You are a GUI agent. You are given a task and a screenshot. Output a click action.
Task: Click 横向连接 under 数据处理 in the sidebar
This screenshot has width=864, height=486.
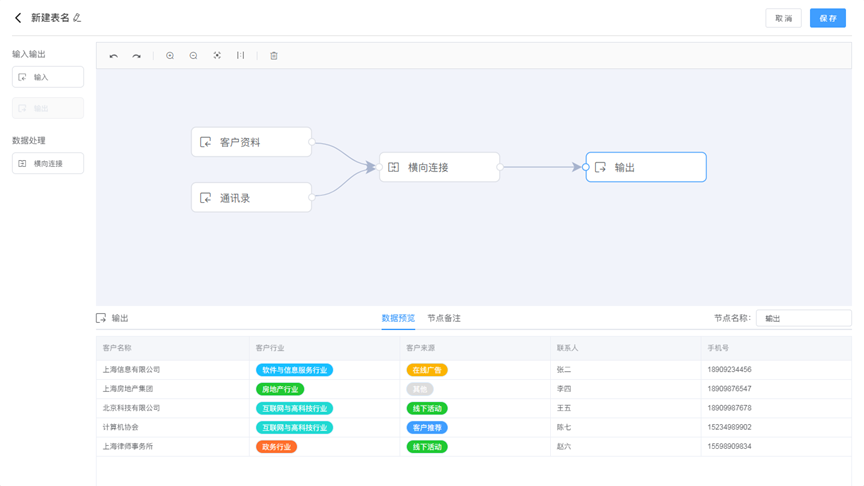(x=48, y=163)
